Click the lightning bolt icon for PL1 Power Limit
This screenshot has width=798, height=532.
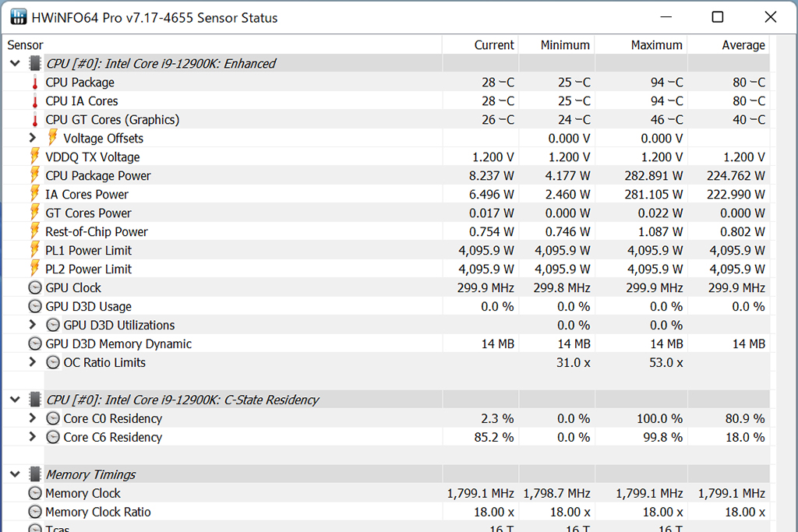pyautogui.click(x=35, y=251)
